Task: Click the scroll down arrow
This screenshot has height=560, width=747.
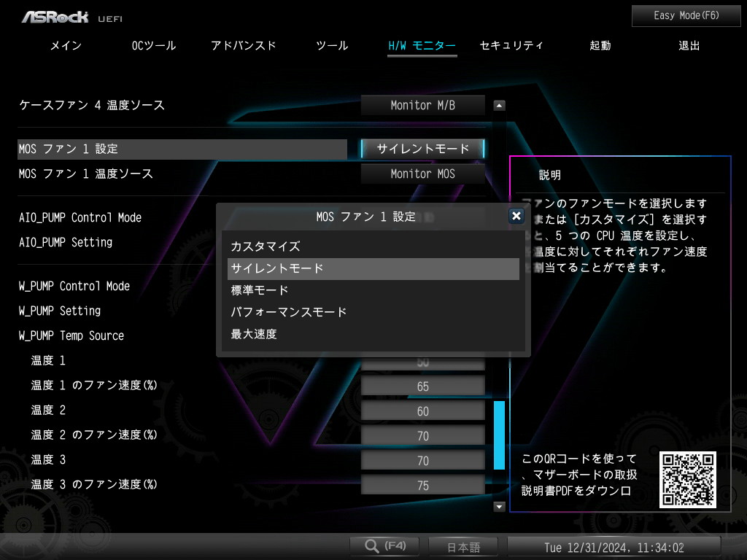Action: 499,506
